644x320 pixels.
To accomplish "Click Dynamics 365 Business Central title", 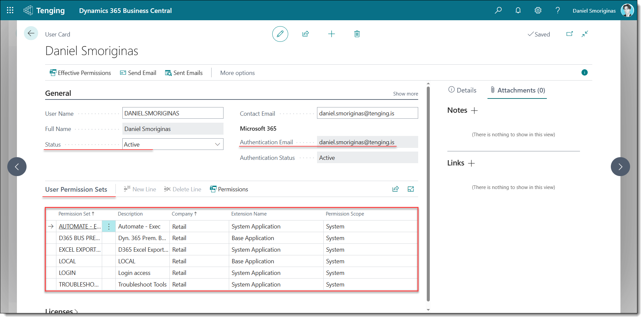I will [x=125, y=11].
